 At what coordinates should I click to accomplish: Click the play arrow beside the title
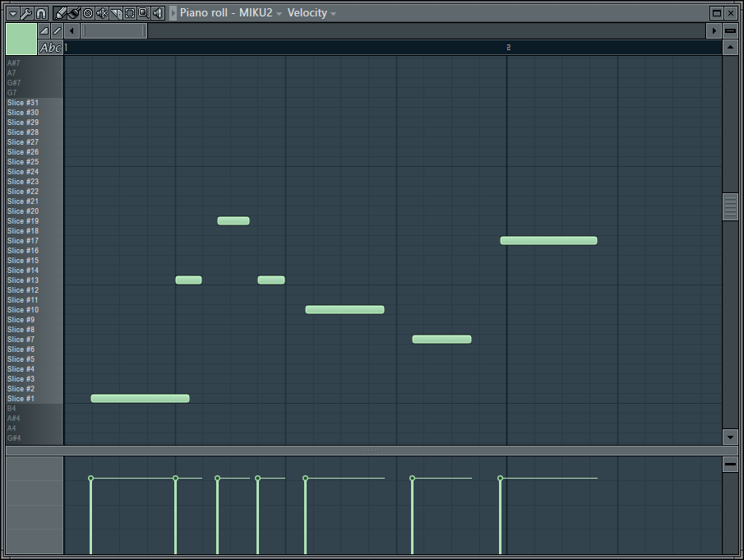click(x=173, y=13)
